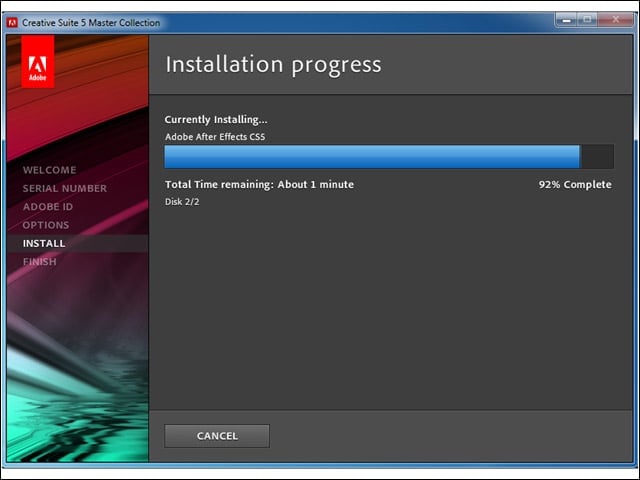This screenshot has width=640, height=480.
Task: Select the Options step in the sidebar
Action: 46,225
